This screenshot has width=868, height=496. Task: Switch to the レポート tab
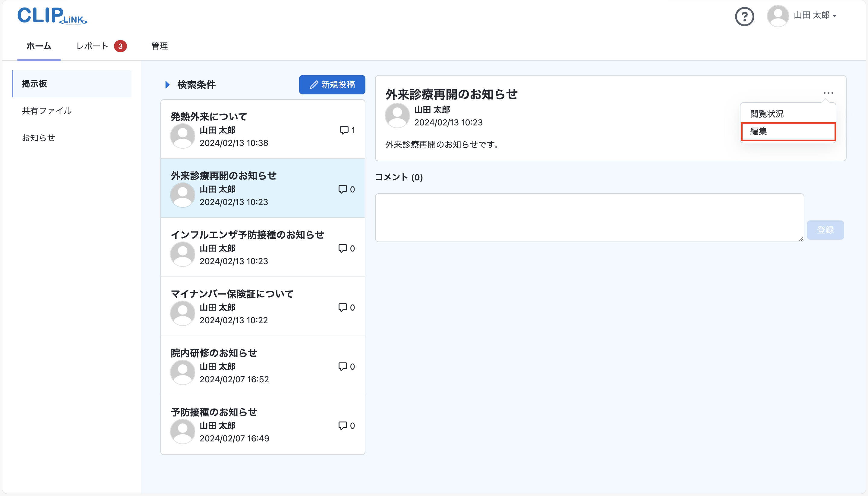92,46
